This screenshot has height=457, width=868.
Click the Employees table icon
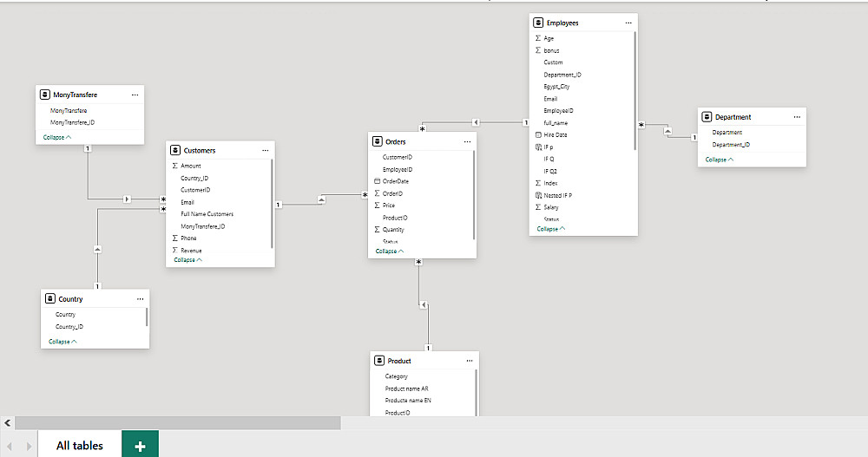(x=538, y=23)
